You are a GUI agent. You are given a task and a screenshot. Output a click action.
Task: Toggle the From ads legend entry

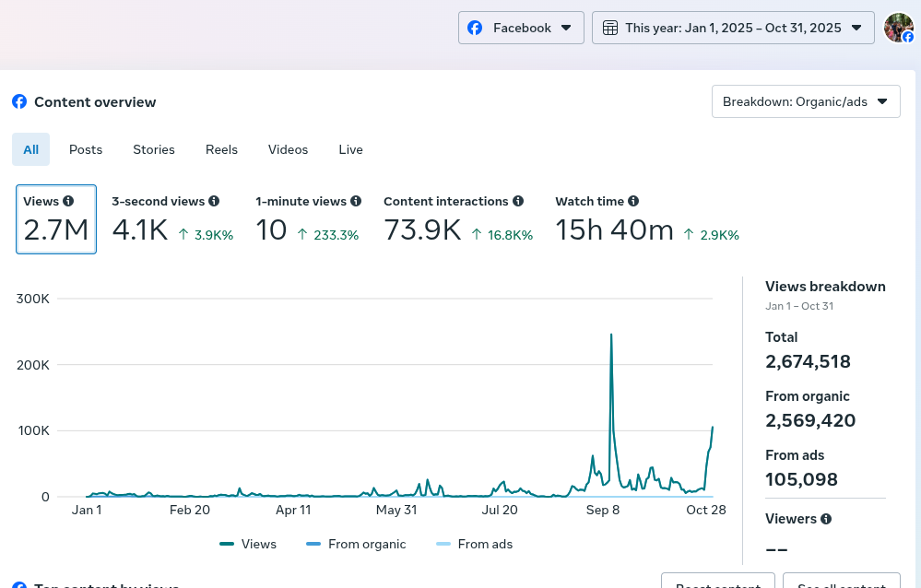tap(473, 544)
